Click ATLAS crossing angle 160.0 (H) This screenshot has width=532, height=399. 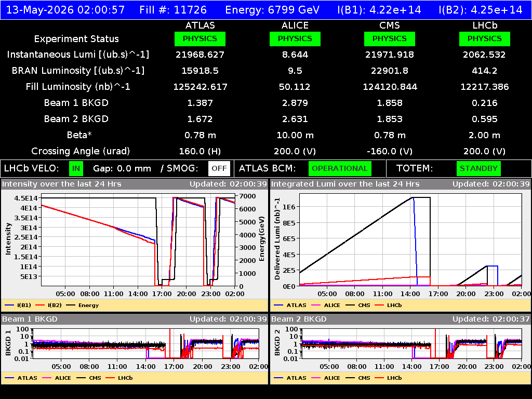click(200, 151)
